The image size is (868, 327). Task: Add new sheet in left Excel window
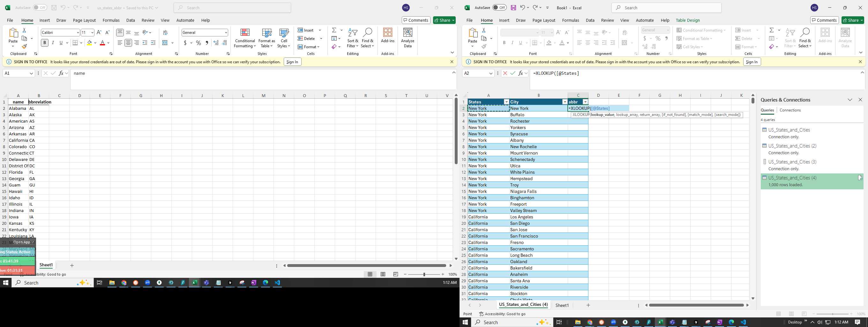coord(72,266)
